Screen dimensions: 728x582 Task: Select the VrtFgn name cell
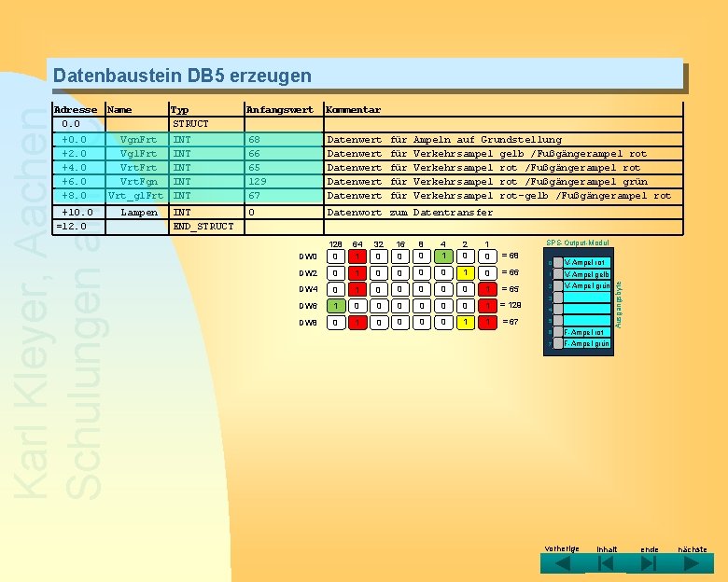pos(137,181)
